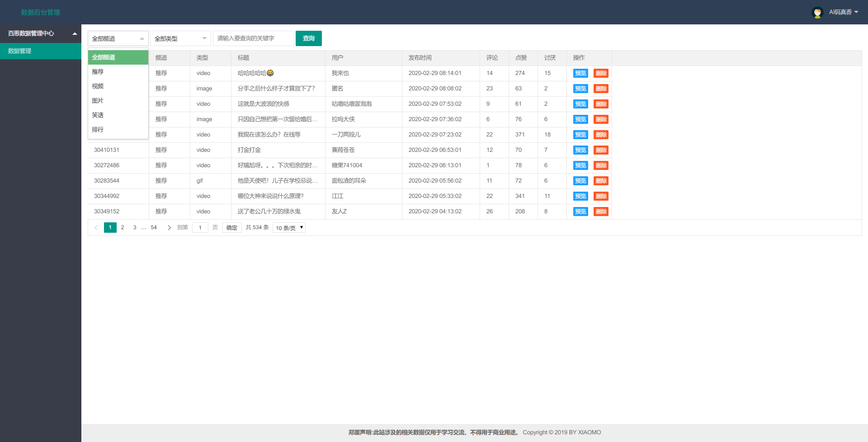Screen dimensions: 868x442
Task: Preview the 这就是大波浪的快感 post
Action: pos(580,104)
